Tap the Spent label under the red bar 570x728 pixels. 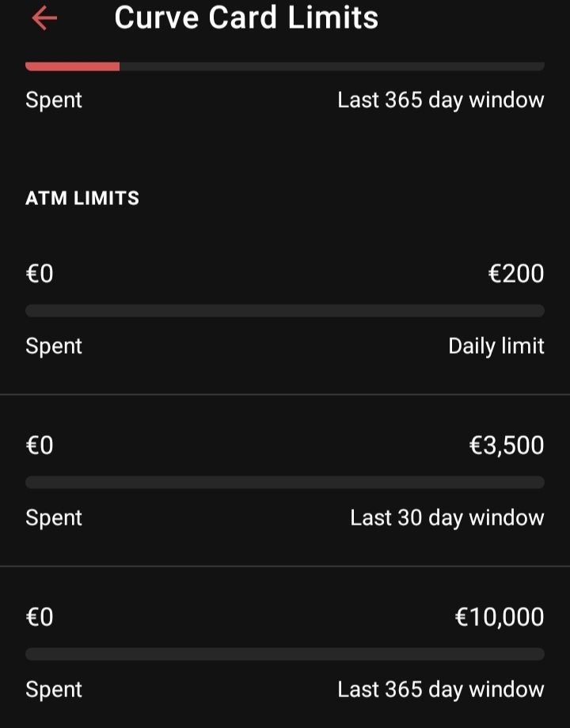[54, 100]
